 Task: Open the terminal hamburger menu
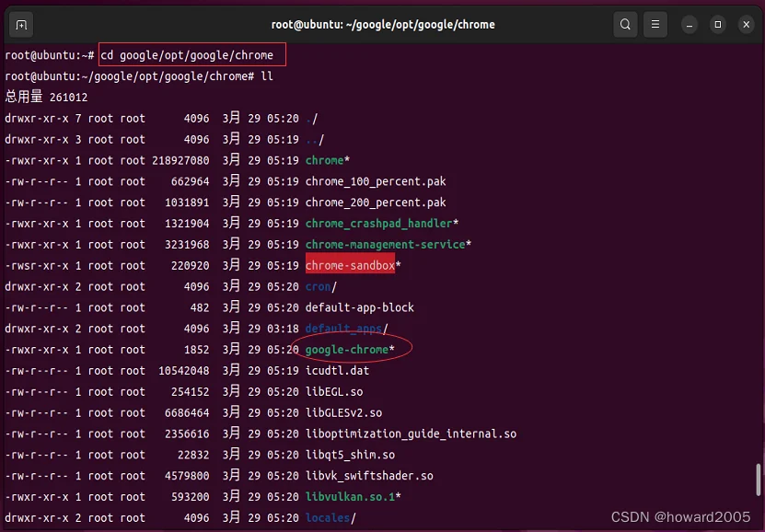[655, 24]
